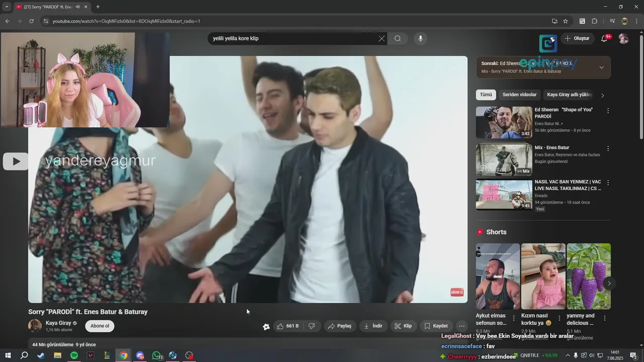Click red ABONE OL badge in video
Image resolution: width=644 pixels, height=362 pixels.
click(457, 292)
